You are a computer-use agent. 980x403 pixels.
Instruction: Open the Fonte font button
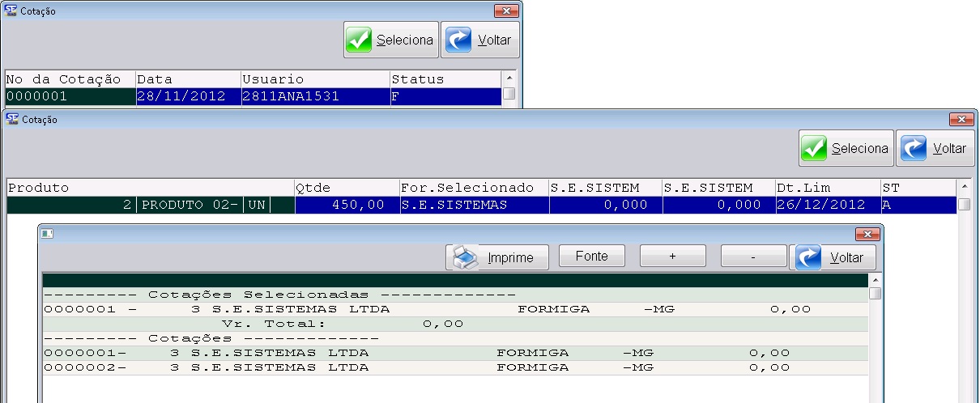(x=591, y=257)
